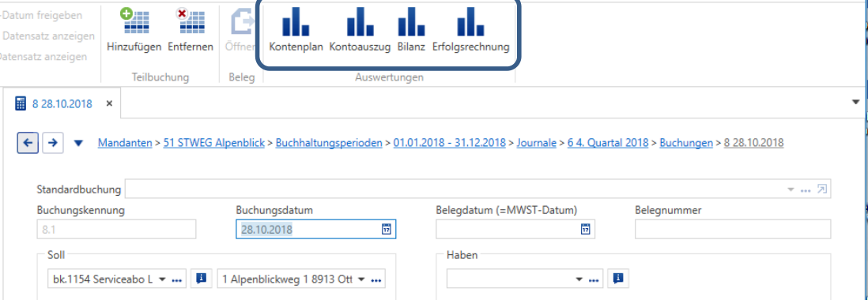This screenshot has width=868, height=300.
Task: Select the 8 28.10.2018 tab
Action: pos(62,104)
